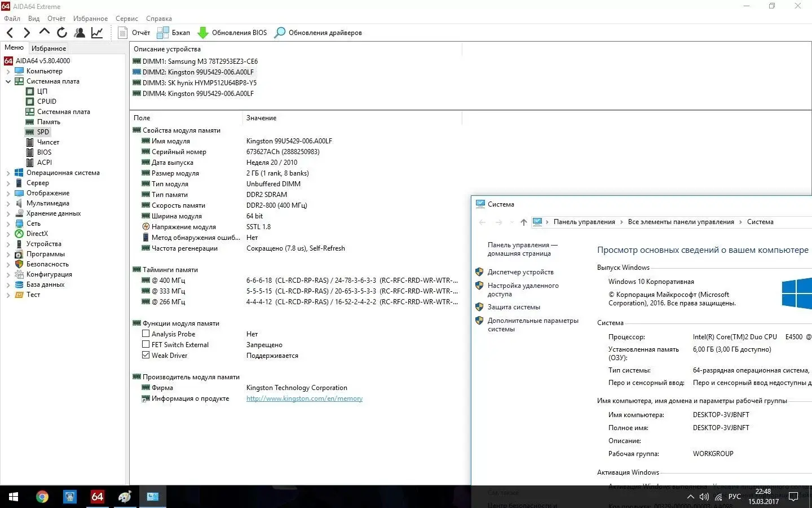The height and width of the screenshot is (508, 812).
Task: Click the volume icon in the system tray
Action: tap(704, 497)
